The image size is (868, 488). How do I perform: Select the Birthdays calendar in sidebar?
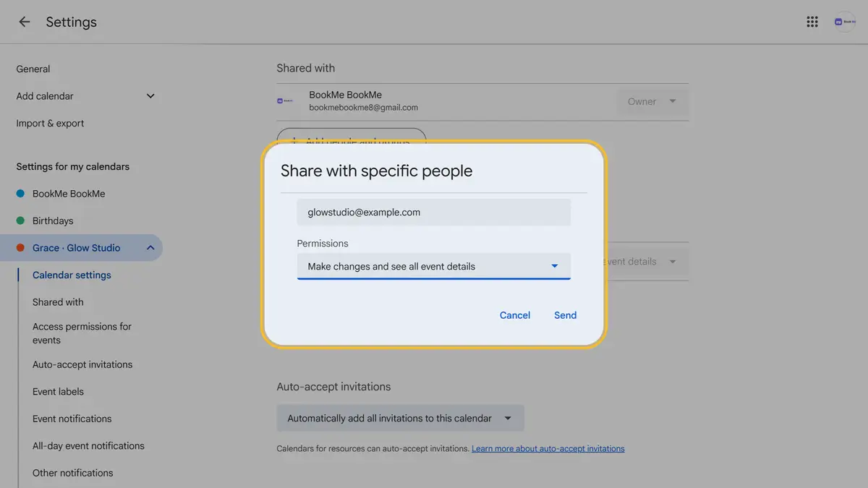click(x=53, y=221)
